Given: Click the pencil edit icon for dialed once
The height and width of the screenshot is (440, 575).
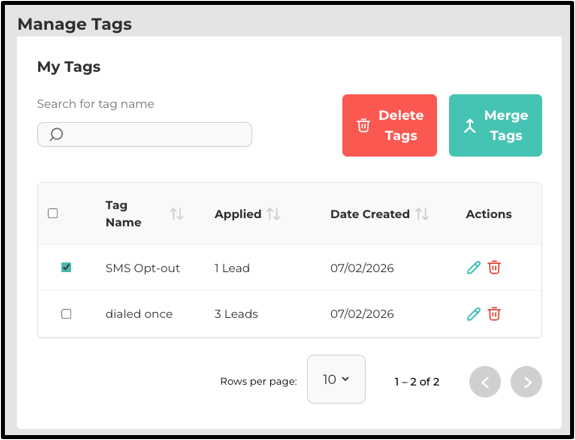Looking at the screenshot, I should [473, 314].
